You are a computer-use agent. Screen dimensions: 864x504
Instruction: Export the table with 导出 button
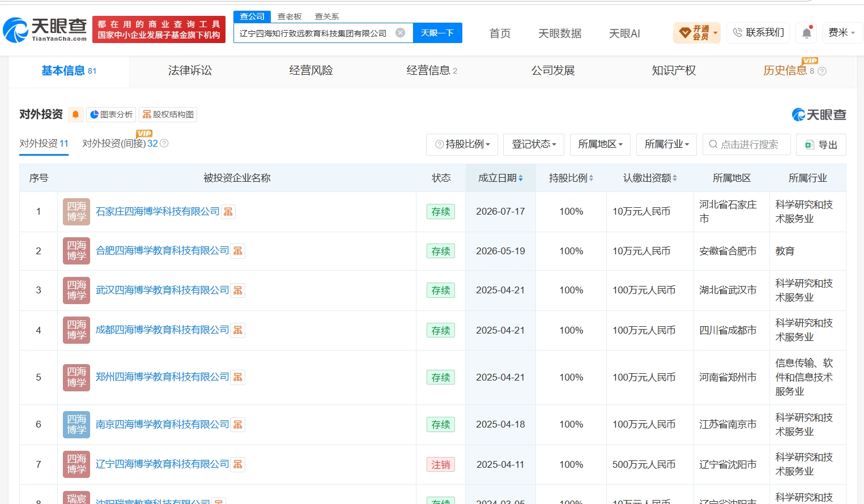point(821,144)
